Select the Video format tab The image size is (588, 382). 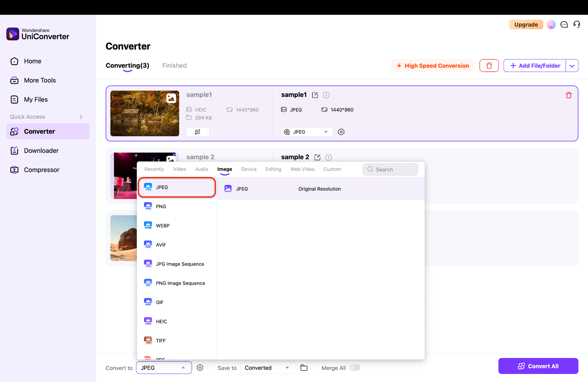click(x=179, y=169)
